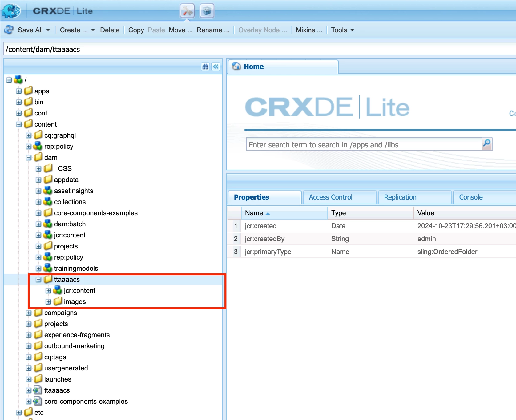Select the images folder icon
Image resolution: width=516 pixels, height=420 pixels.
pyautogui.click(x=58, y=301)
